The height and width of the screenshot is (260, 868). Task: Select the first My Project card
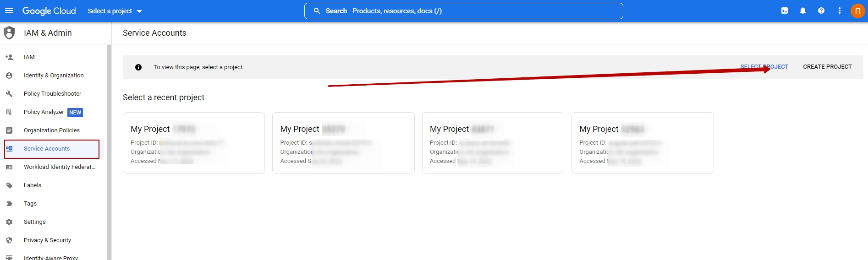[194, 143]
